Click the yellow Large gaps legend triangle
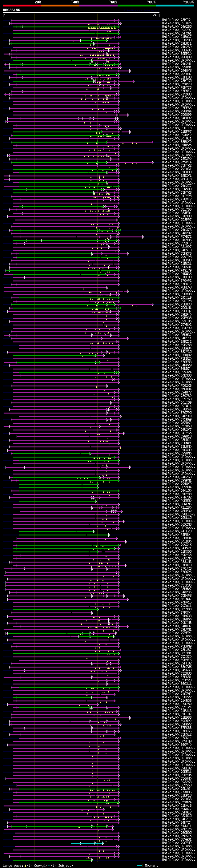The width and height of the screenshot is (197, 868). 26,866
